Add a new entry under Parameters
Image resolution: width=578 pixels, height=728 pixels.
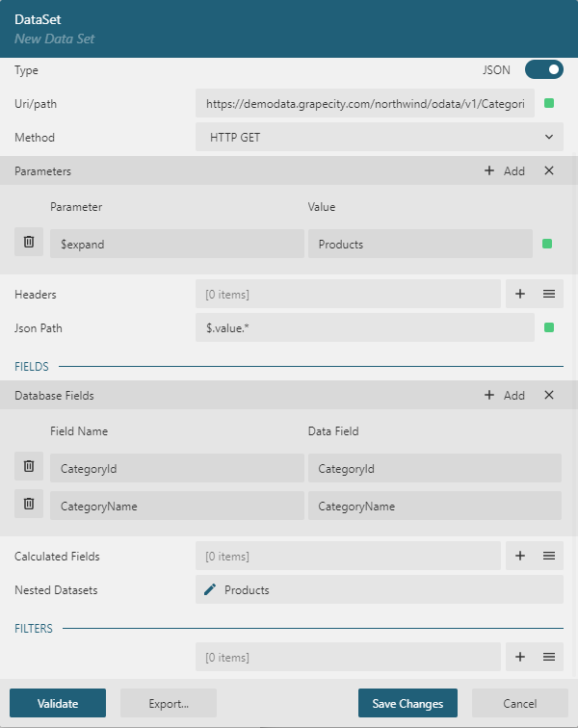click(505, 170)
